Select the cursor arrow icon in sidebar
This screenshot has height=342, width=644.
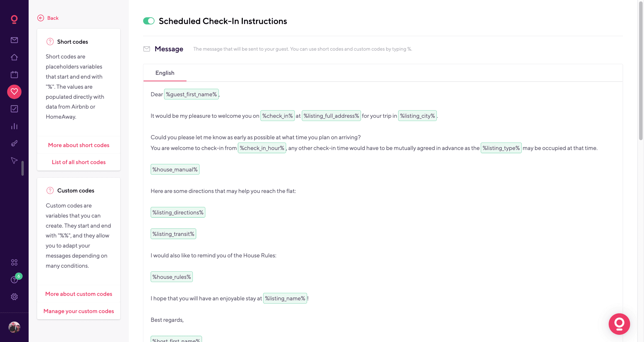pos(14,160)
